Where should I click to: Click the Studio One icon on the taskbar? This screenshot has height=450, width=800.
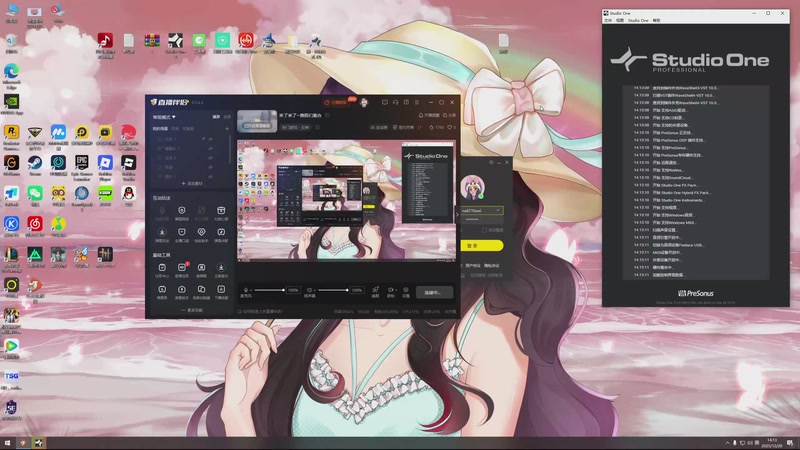[x=39, y=443]
